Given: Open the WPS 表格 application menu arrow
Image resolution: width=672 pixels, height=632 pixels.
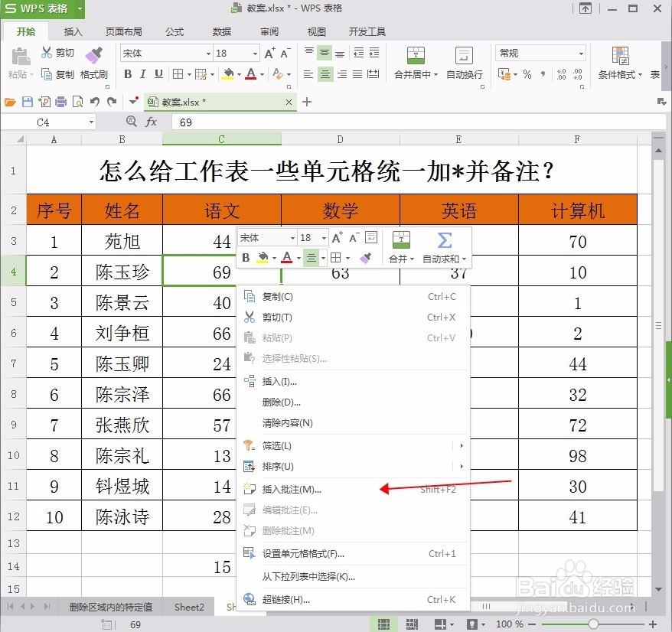Looking at the screenshot, I should pyautogui.click(x=80, y=8).
